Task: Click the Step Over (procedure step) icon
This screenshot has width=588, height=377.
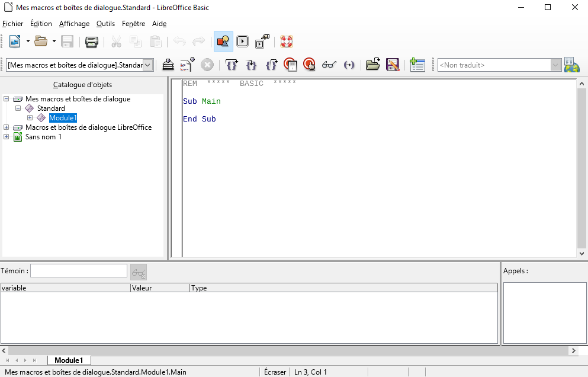Action: point(252,65)
